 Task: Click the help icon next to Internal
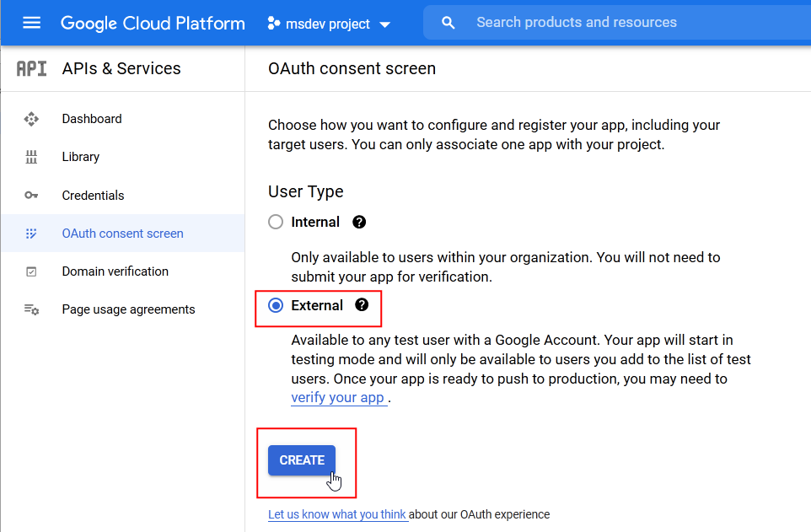pos(359,223)
